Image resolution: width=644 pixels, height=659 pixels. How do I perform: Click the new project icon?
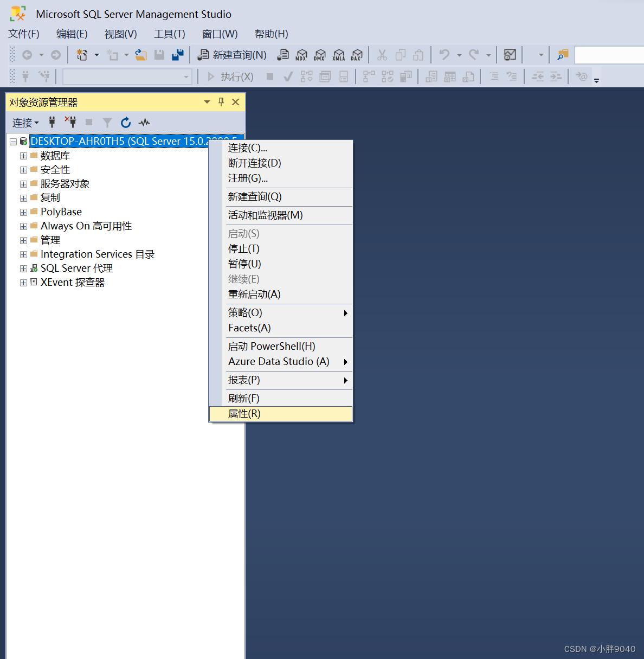pyautogui.click(x=82, y=55)
